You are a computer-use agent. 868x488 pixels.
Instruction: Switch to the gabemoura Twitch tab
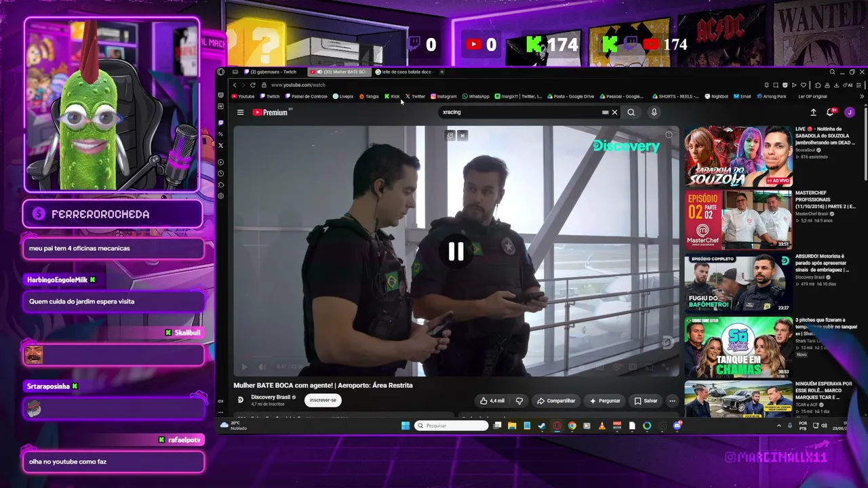click(x=270, y=72)
